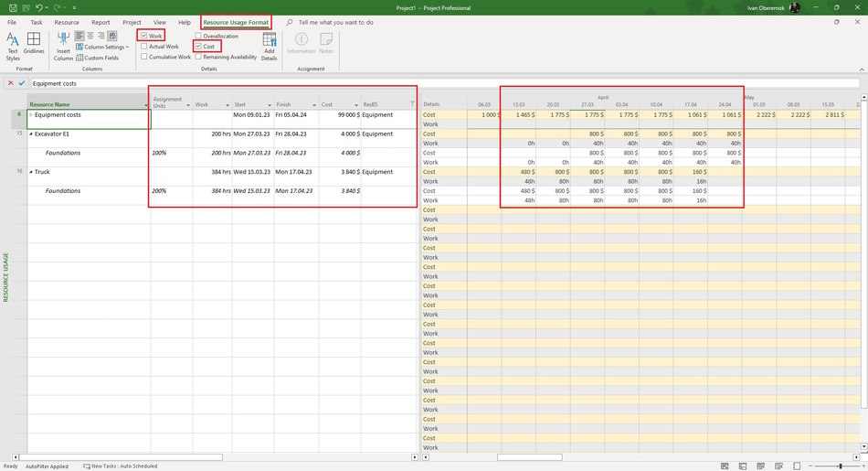This screenshot has width=868, height=471.
Task: Enable the Overallocation checkbox
Action: pyautogui.click(x=198, y=36)
